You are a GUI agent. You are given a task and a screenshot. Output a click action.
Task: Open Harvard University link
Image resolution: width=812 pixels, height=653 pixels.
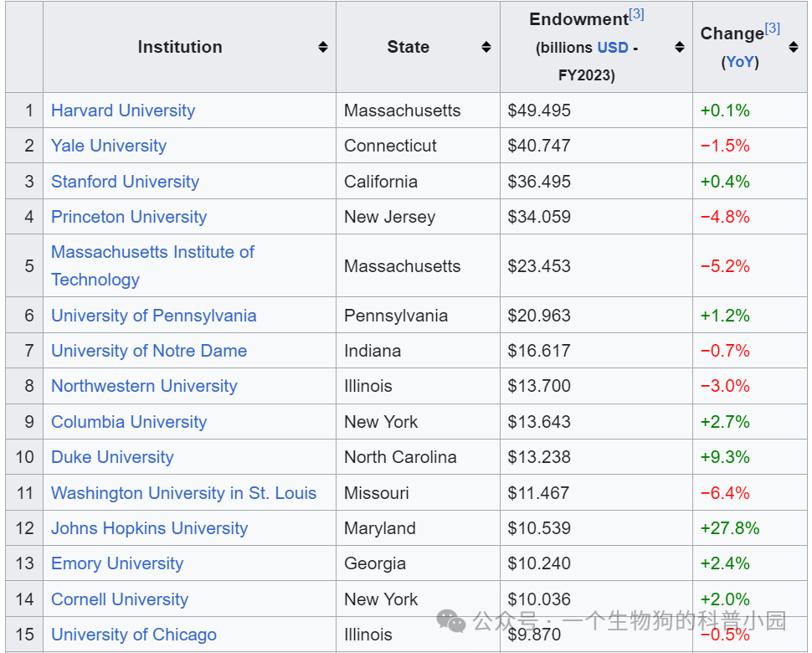pos(123,111)
